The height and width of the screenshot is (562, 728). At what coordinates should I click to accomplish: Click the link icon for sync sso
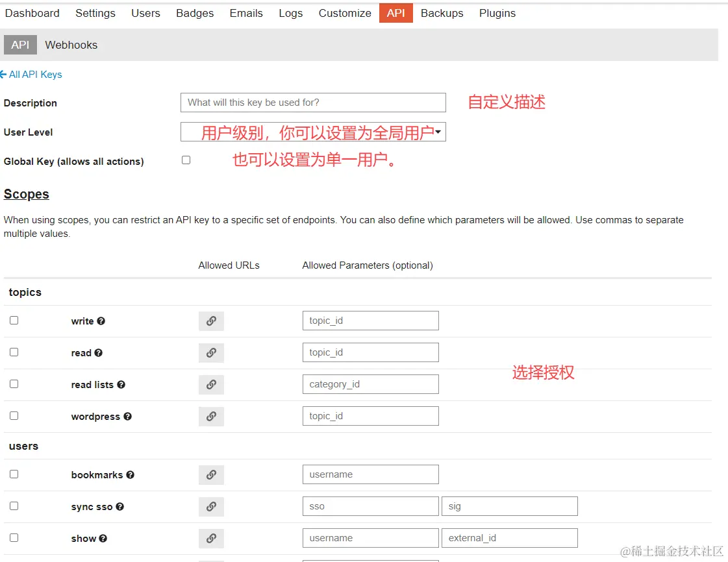point(211,506)
